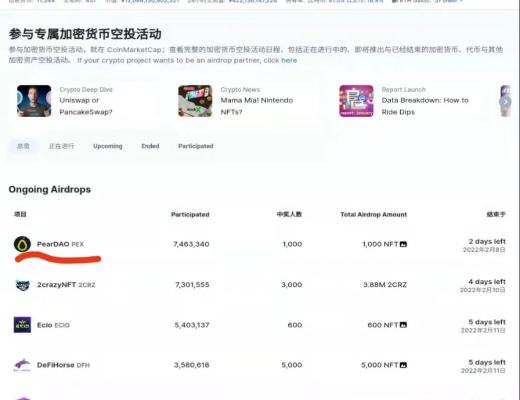Click '5 days left' in Ecio row
The height and width of the screenshot is (400, 520).
pyautogui.click(x=487, y=322)
